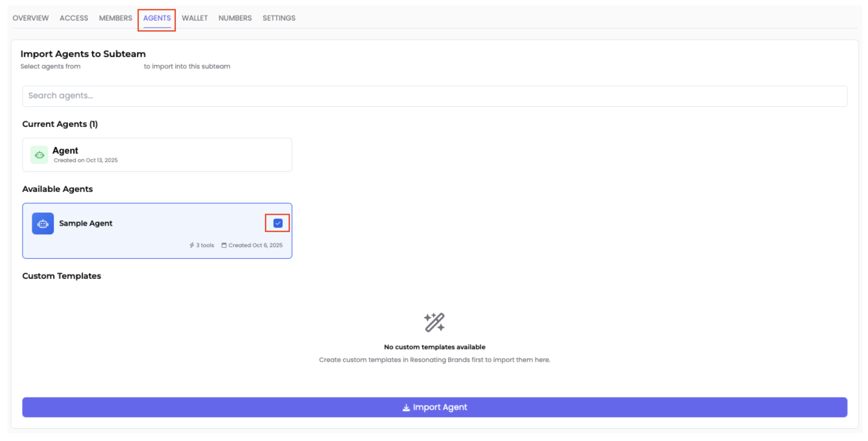The image size is (868, 441).
Task: Switch to the Members tab
Action: click(x=115, y=18)
